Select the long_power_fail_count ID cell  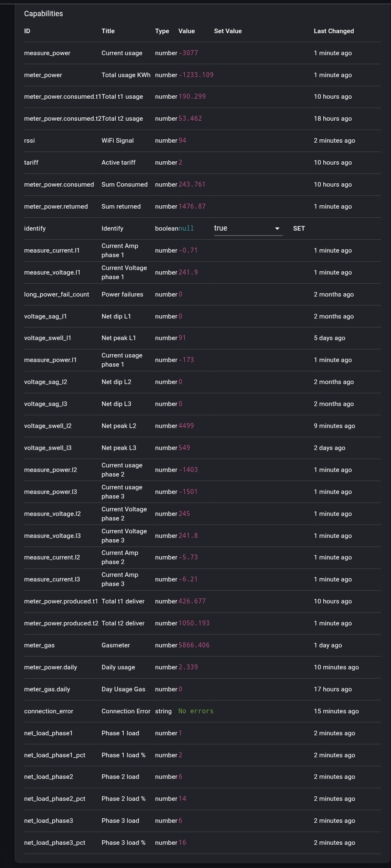click(56, 294)
